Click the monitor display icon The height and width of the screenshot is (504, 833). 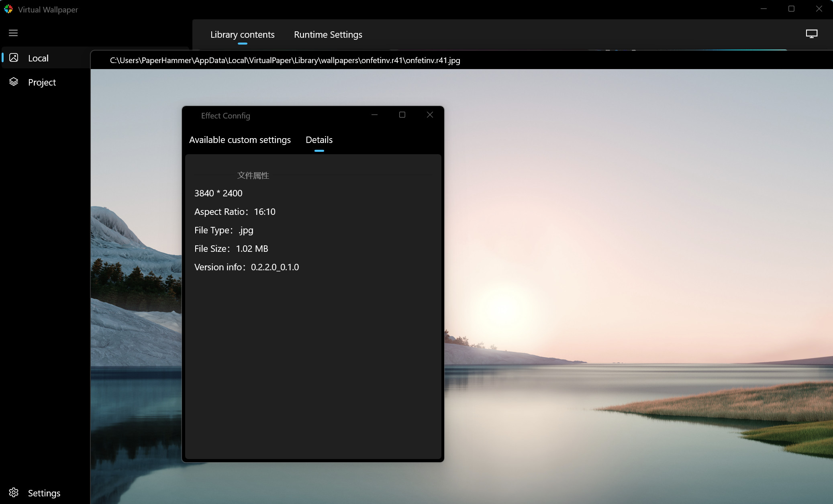coord(811,34)
